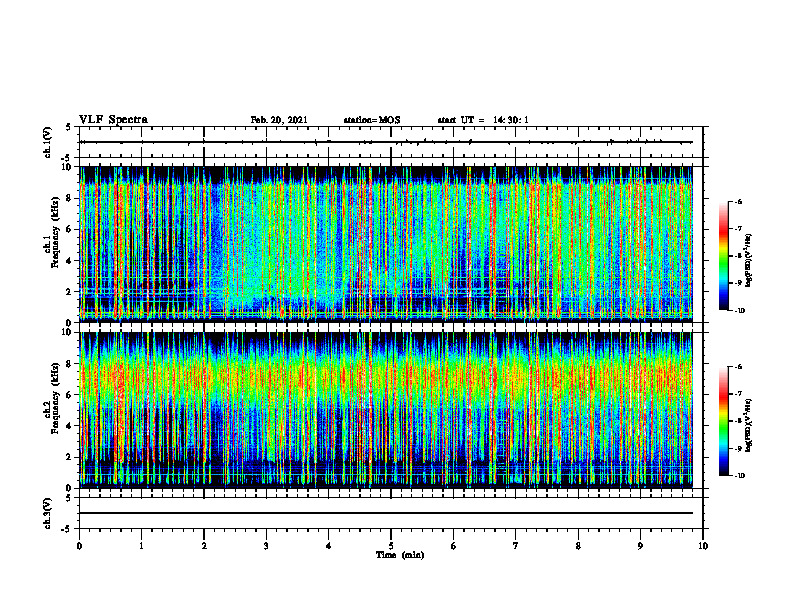Click the time axis tick label 8
The image size is (792, 612).
click(x=578, y=546)
